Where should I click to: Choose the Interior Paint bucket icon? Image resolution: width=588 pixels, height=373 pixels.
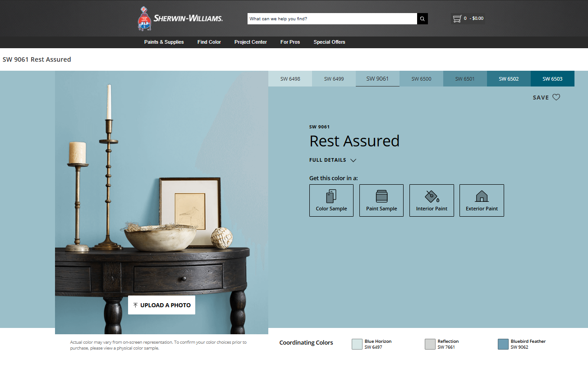click(432, 196)
